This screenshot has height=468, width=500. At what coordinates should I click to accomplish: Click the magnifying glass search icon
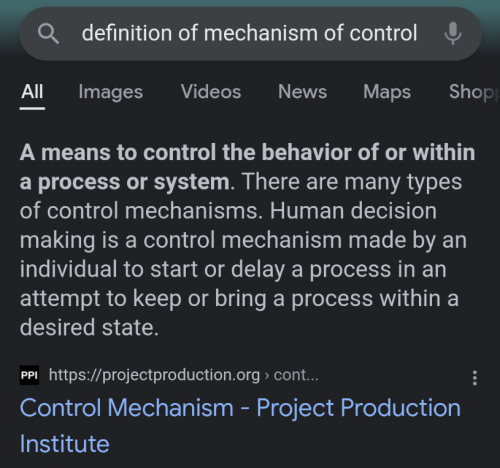click(49, 34)
